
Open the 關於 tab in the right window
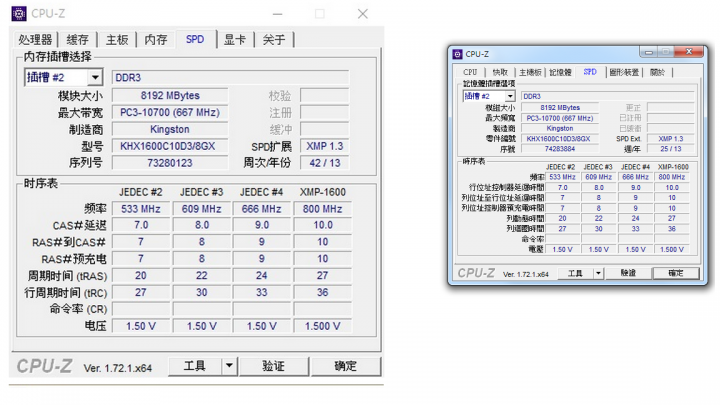[658, 72]
